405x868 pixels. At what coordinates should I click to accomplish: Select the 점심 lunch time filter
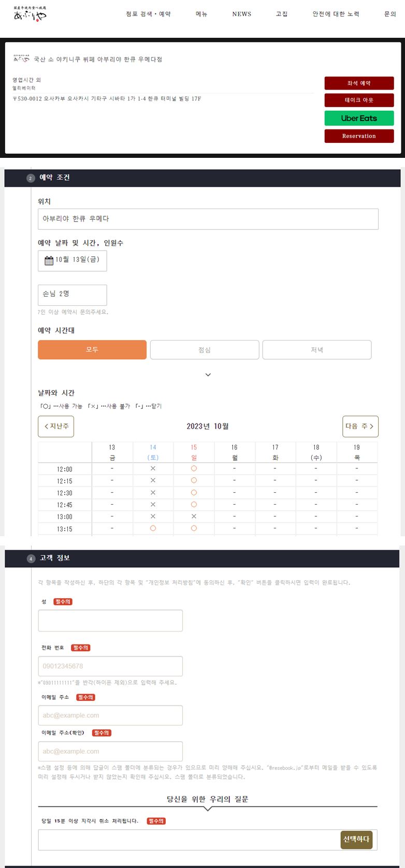tap(204, 349)
